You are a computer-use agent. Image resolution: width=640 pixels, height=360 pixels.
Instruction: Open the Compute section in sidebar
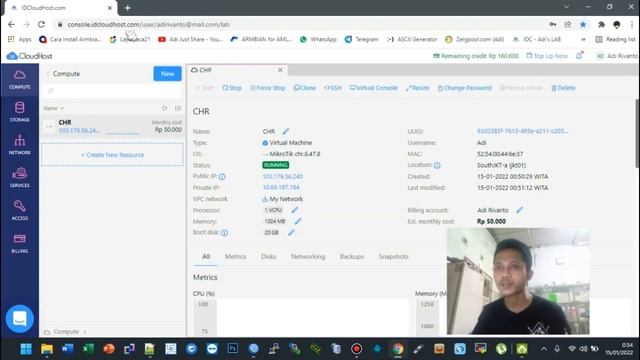pos(20,80)
